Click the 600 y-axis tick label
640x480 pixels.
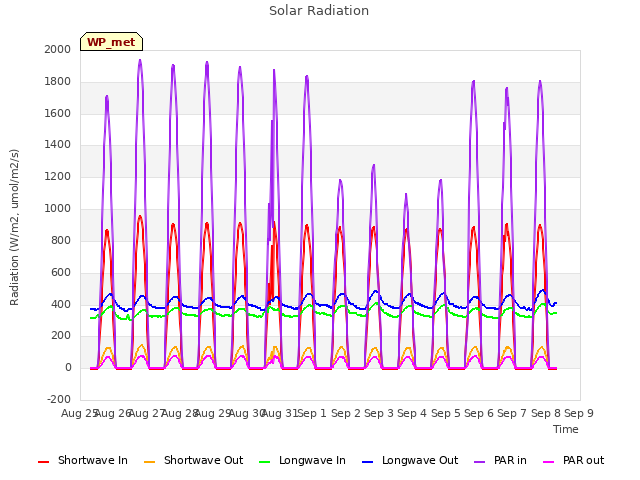click(x=61, y=272)
